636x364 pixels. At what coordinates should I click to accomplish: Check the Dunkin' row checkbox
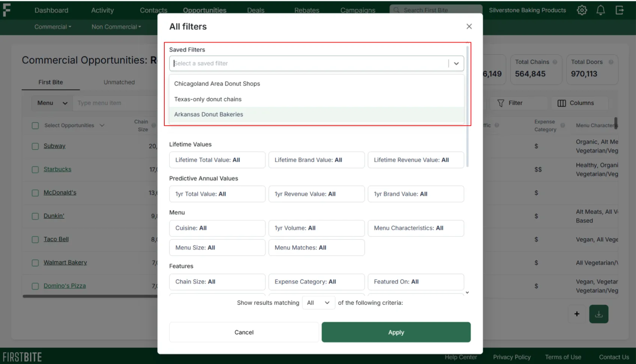(x=35, y=216)
